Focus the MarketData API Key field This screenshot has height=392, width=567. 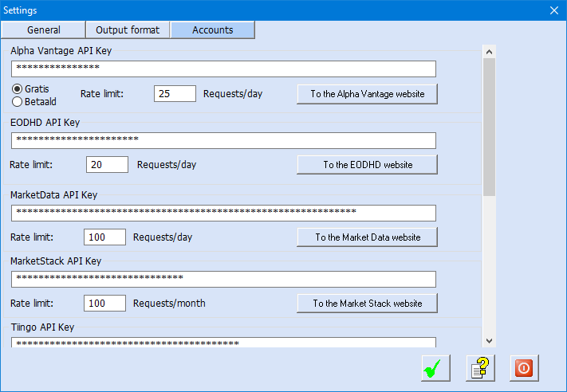point(223,214)
